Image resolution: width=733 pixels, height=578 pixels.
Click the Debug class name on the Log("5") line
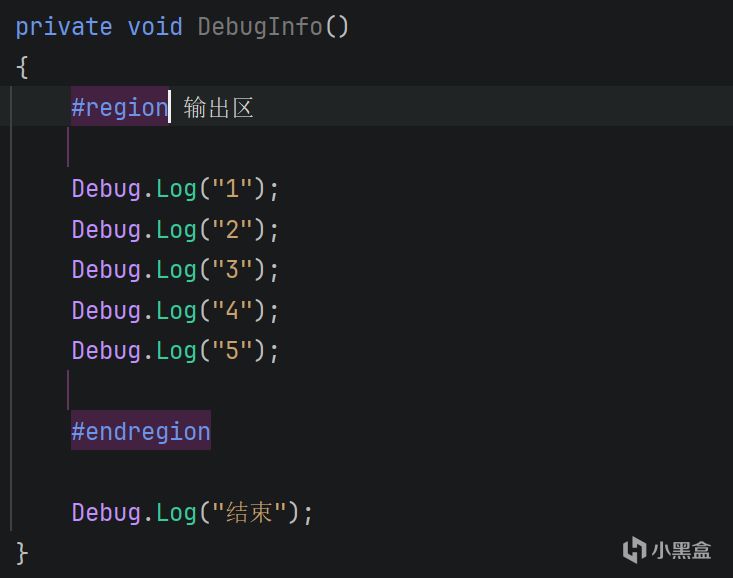pyautogui.click(x=106, y=350)
